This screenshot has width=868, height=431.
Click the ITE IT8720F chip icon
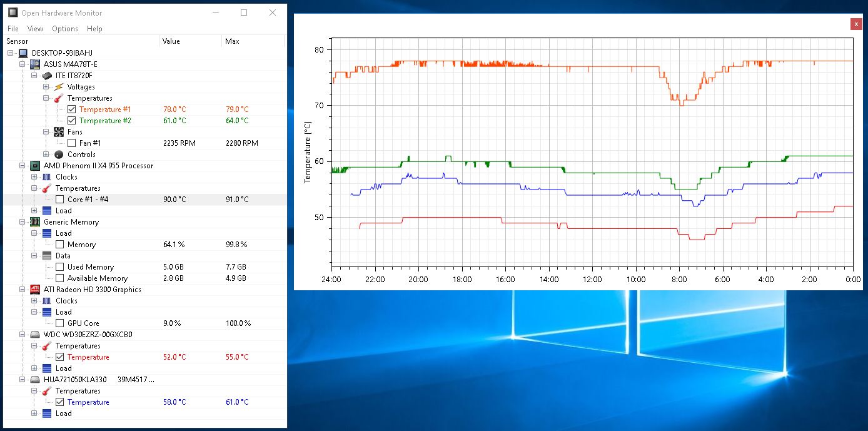(x=46, y=75)
